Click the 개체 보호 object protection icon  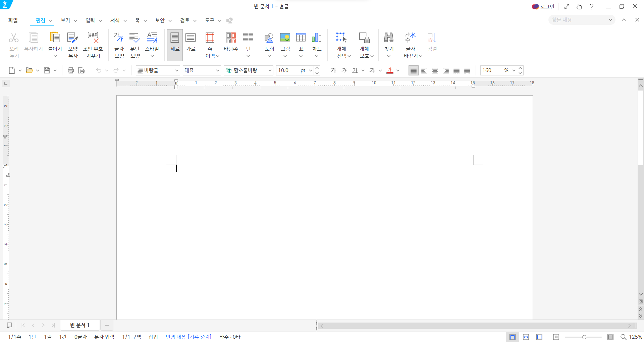click(364, 38)
